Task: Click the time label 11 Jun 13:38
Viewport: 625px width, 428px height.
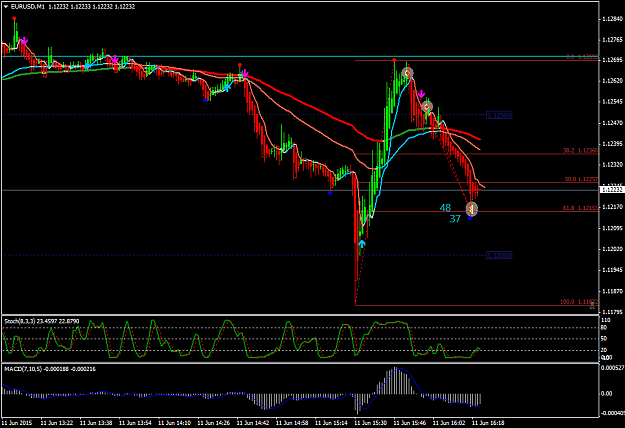Action: click(x=96, y=422)
